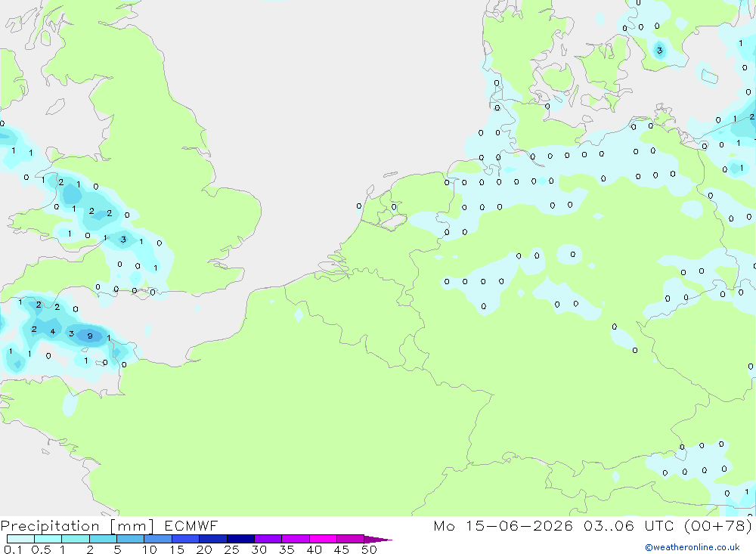Click the '4' precipitation value on map
Image resolution: width=756 pixels, height=554 pixels.
[53, 331]
